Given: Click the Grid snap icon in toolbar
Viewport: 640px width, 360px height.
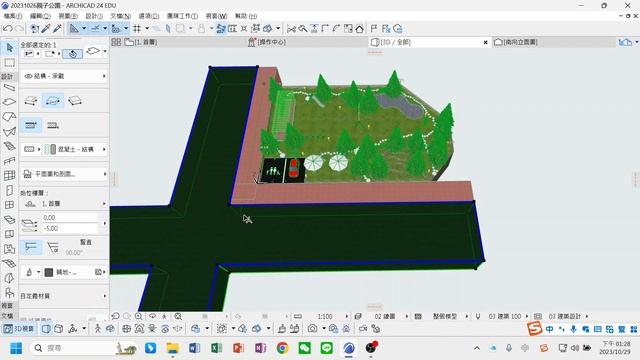Looking at the screenshot, I should 137,29.
